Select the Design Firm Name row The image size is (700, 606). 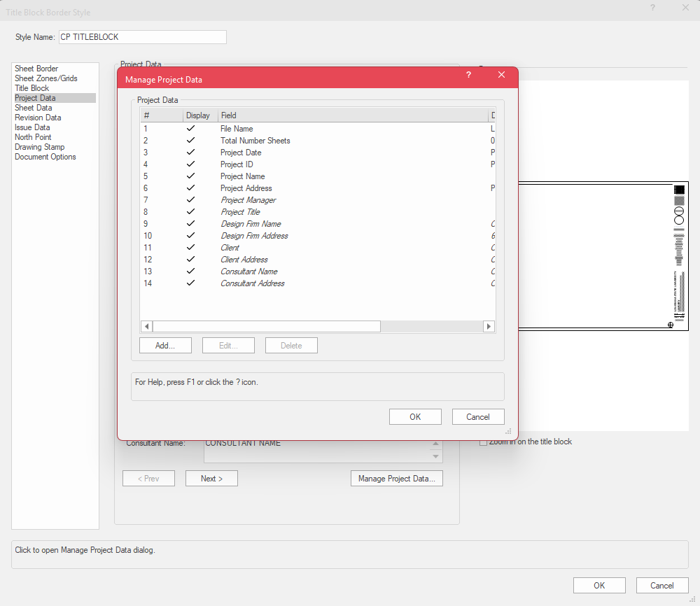pos(251,224)
